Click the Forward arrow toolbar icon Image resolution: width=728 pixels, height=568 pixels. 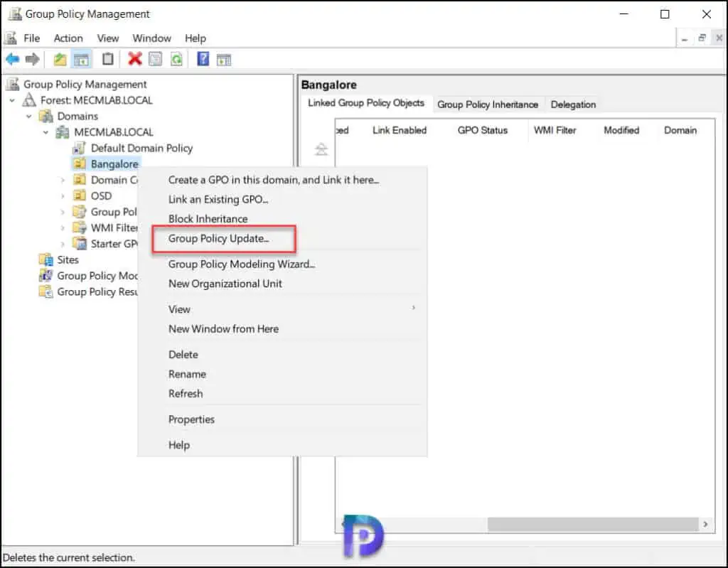point(32,59)
